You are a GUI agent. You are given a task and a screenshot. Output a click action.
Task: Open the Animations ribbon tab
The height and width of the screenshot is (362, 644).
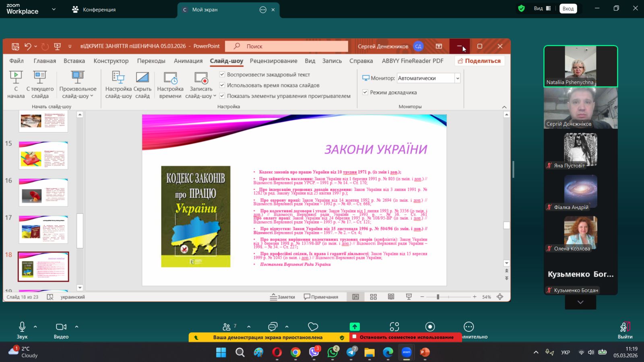tap(188, 61)
